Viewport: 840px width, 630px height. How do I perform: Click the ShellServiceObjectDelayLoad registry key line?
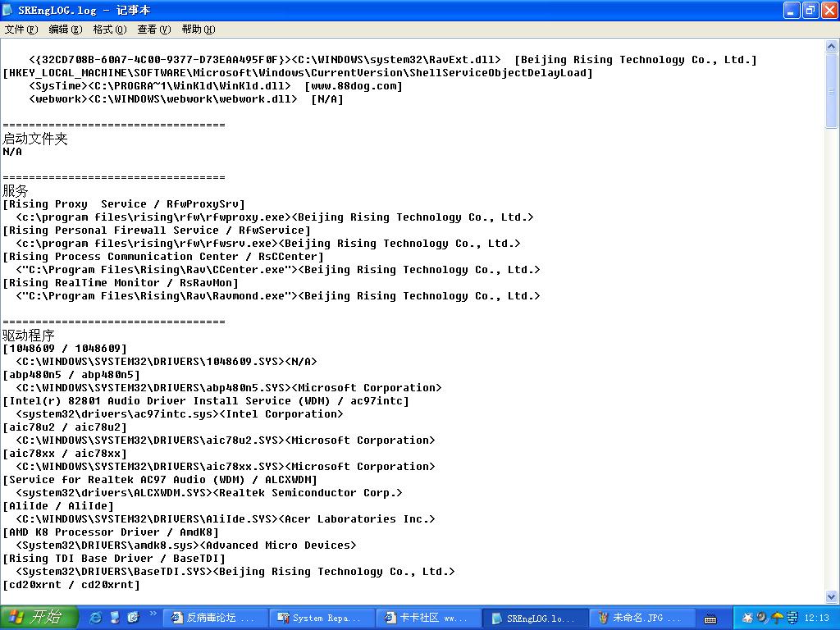(x=298, y=73)
